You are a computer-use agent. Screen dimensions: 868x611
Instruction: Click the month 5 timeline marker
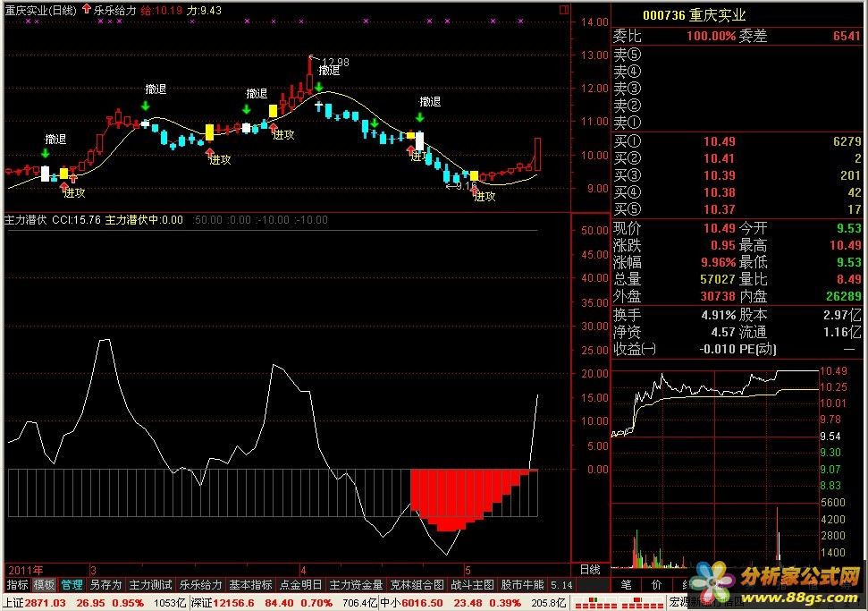(x=468, y=570)
